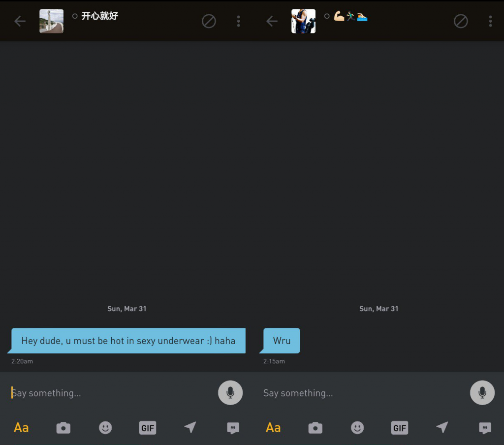The height and width of the screenshot is (445, 504).
Task: Tap the "Wru" message bubble
Action: click(282, 341)
